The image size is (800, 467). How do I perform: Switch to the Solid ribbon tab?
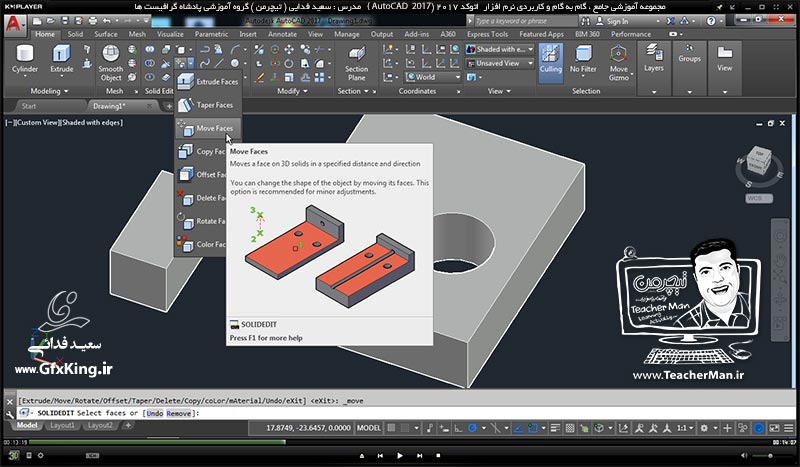75,34
